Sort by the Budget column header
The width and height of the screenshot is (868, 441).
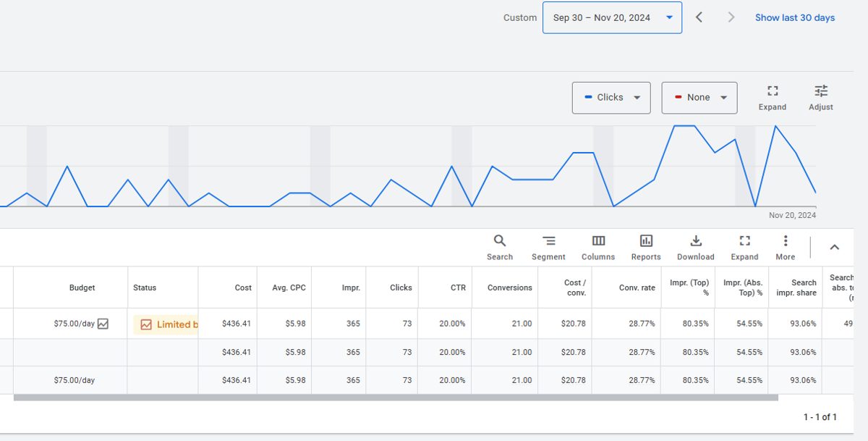[x=82, y=287]
